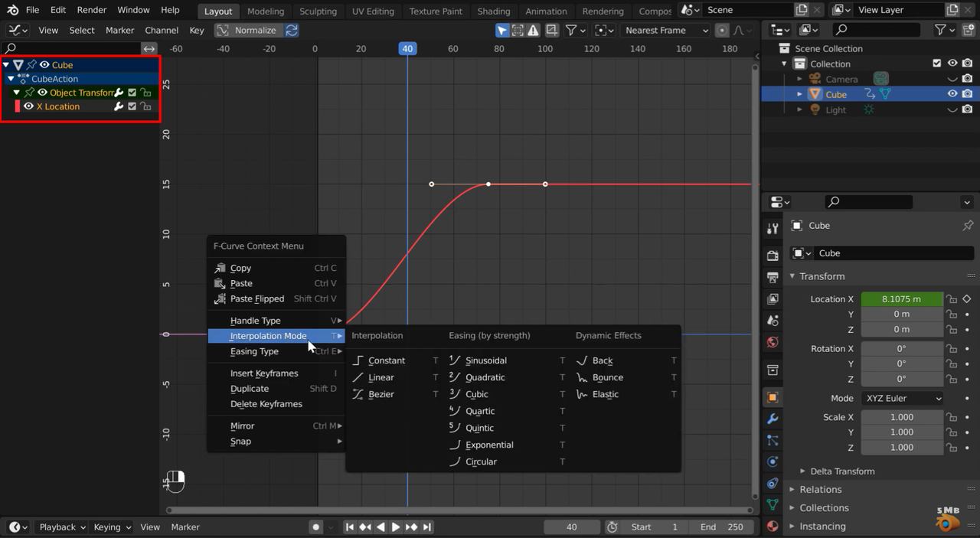Click the channel width swap arrows icon
This screenshot has height=538, width=980.
click(149, 48)
